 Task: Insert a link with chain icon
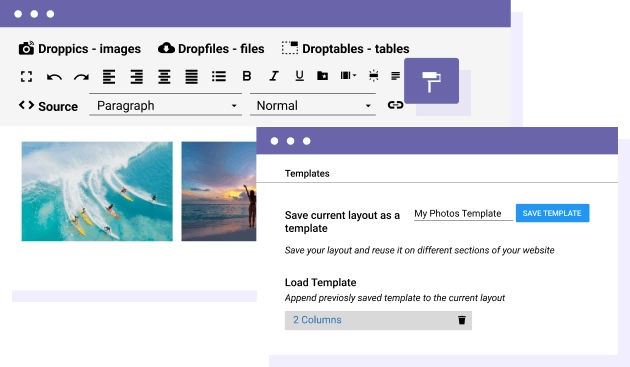395,105
